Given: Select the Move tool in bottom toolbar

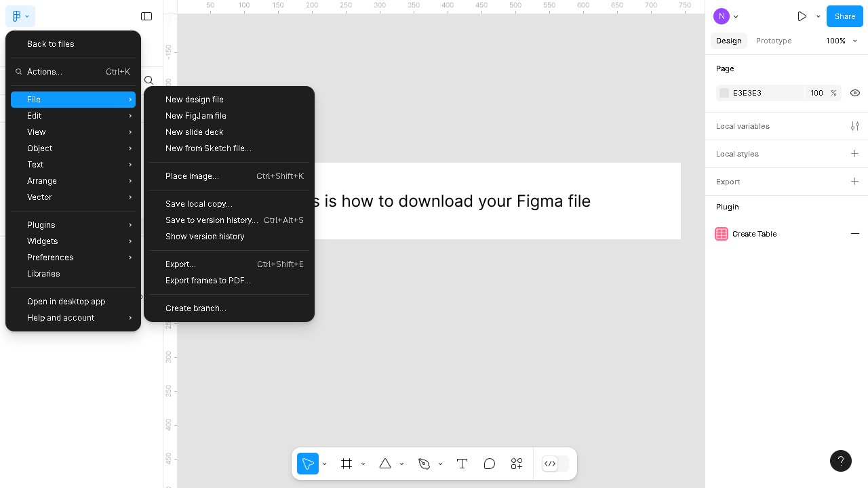Looking at the screenshot, I should click(308, 464).
